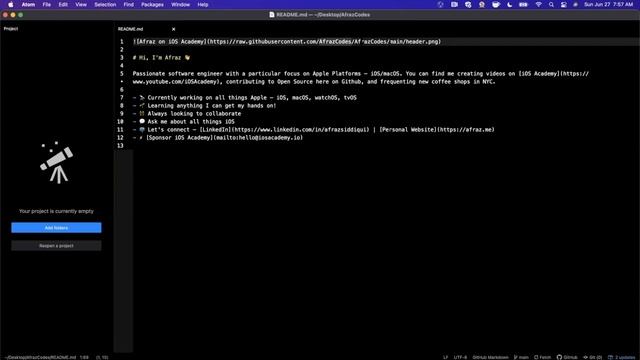The width and height of the screenshot is (640, 360).
Task: Change LF line ending in status bar
Action: click(445, 357)
